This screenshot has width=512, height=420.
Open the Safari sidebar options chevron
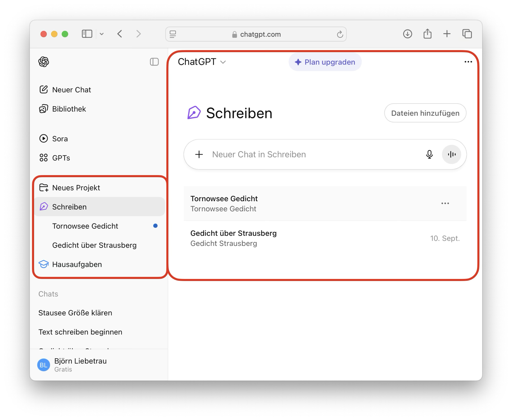[x=102, y=34]
